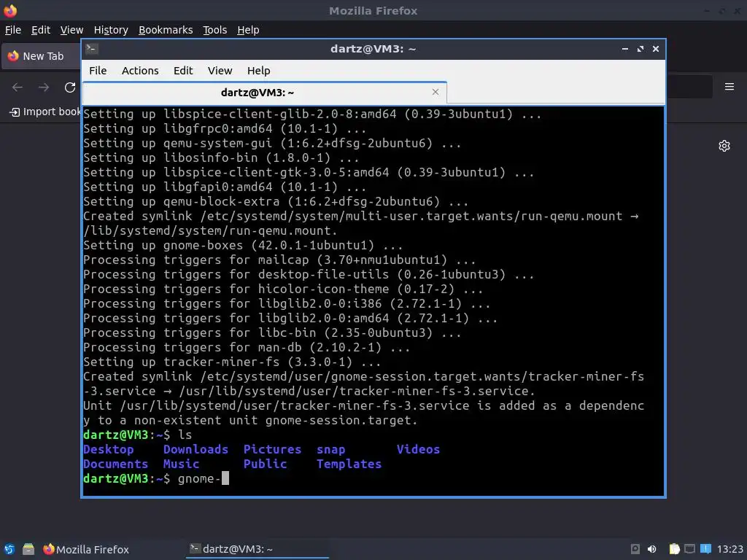Click the terminal icon in the title bar
Viewport: 747px width, 560px height.
[x=92, y=49]
